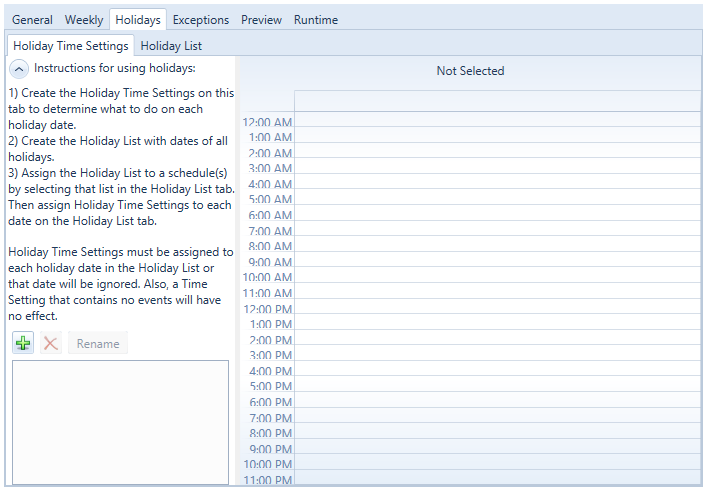Viewport: 707px width, 491px height.
Task: Click the 11:00 PM time slot row
Action: tap(497, 477)
